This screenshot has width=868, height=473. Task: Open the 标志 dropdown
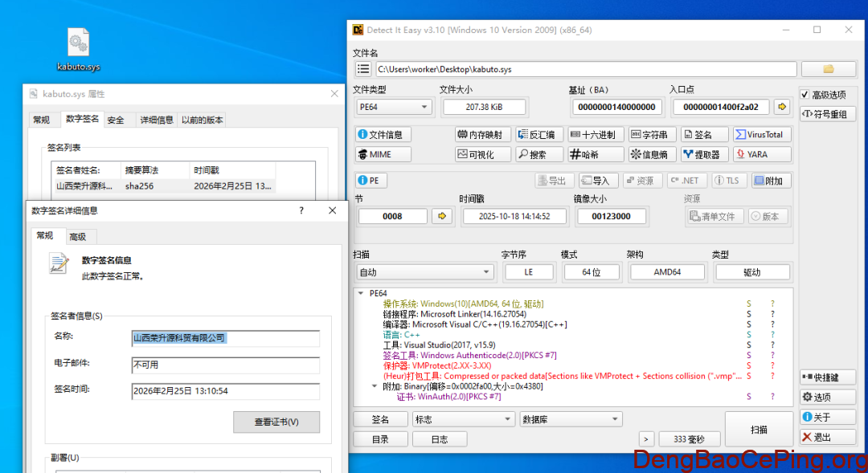pos(463,419)
